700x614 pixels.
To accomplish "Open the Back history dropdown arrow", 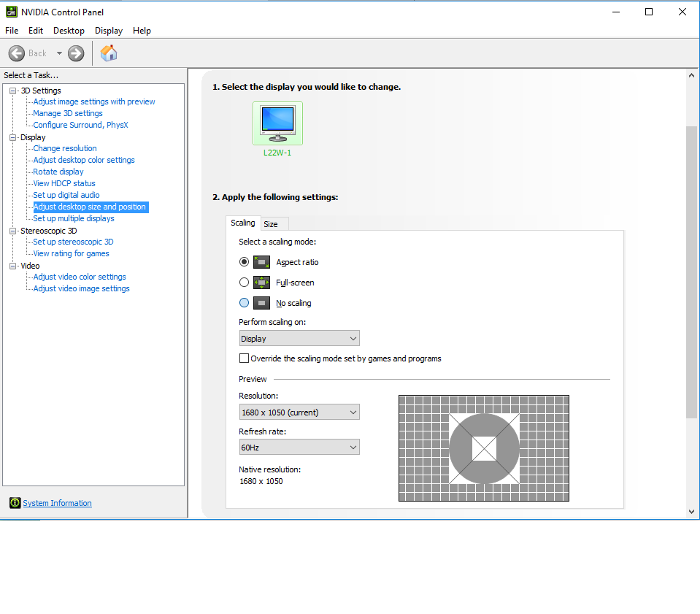I will pos(59,53).
